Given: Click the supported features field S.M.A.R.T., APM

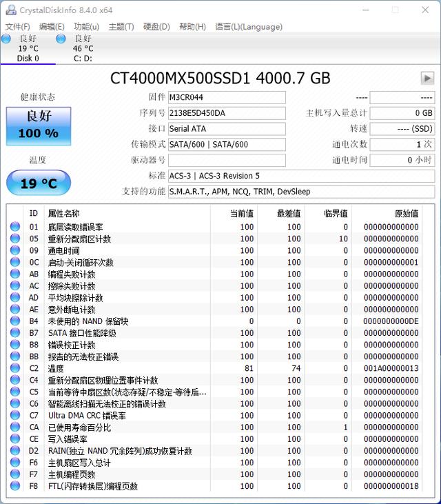Looking at the screenshot, I should point(301,192).
